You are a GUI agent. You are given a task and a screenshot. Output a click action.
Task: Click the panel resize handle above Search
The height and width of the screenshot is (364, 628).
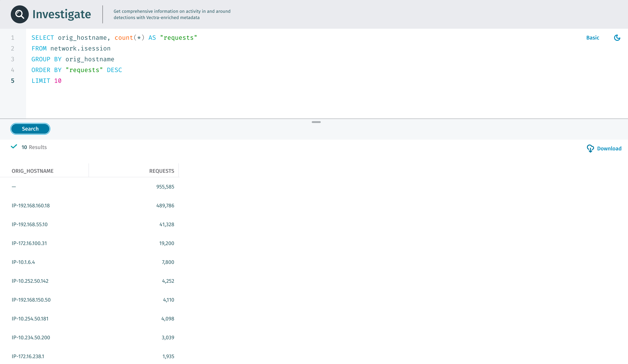(x=316, y=122)
